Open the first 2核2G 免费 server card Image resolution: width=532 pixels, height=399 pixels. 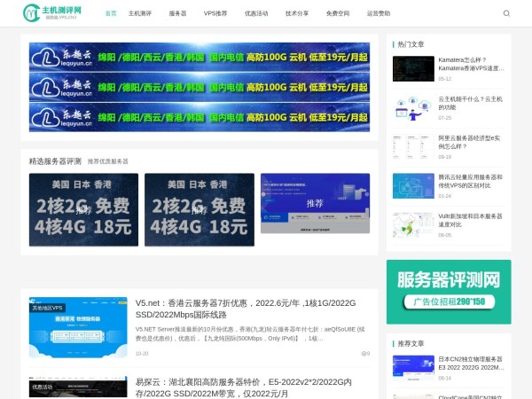click(84, 209)
